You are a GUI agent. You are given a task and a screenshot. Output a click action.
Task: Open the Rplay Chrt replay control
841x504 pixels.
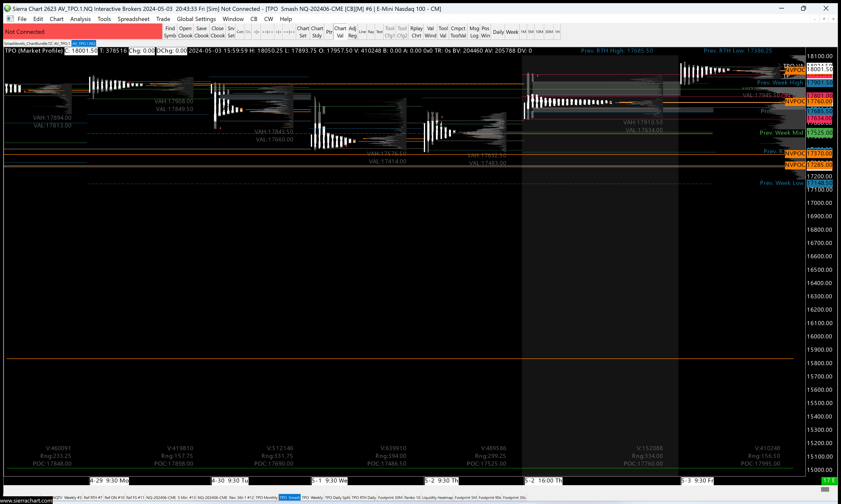[416, 32]
